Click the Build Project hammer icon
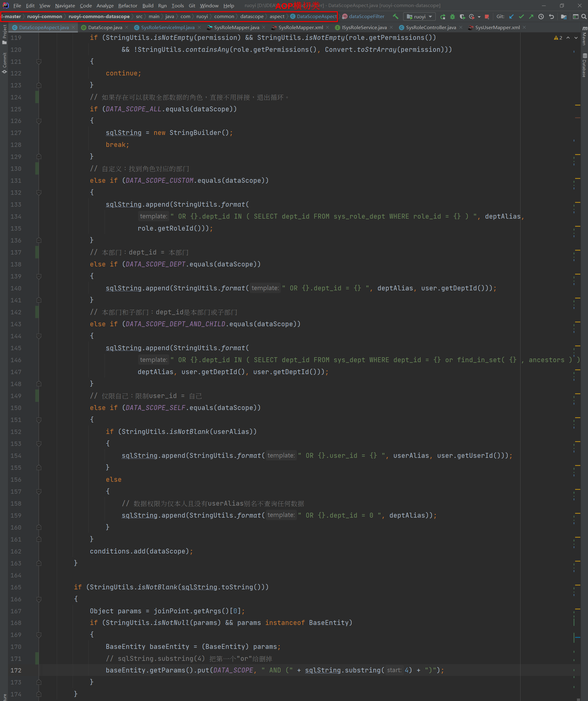The height and width of the screenshot is (701, 588). 395,16
